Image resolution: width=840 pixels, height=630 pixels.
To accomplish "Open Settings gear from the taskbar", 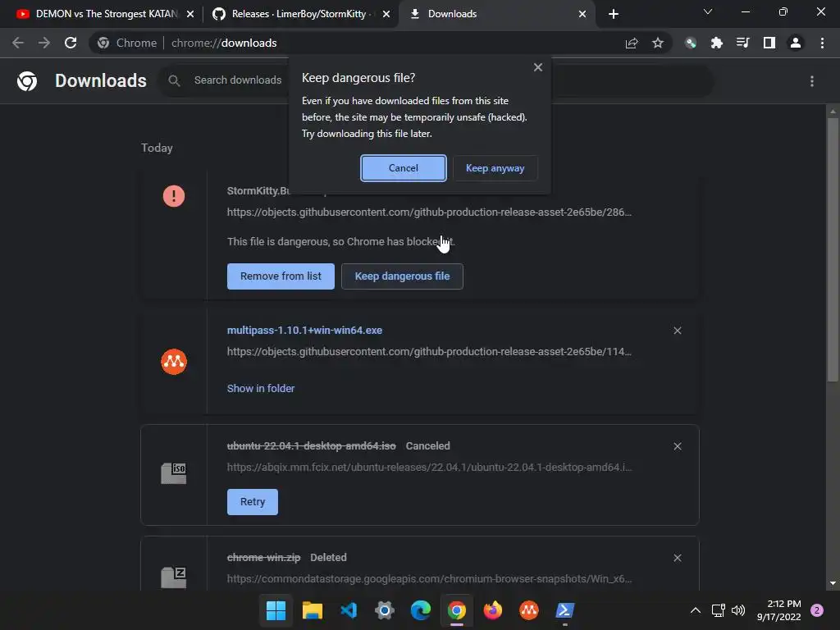I will click(x=385, y=610).
